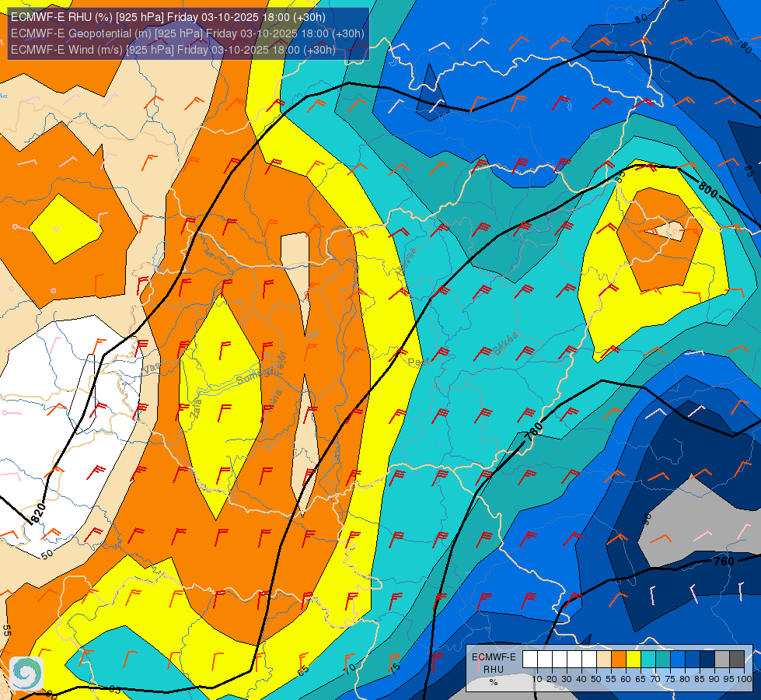The height and width of the screenshot is (700, 761).
Task: Click the 760 geopotential contour label
Action: click(x=724, y=562)
